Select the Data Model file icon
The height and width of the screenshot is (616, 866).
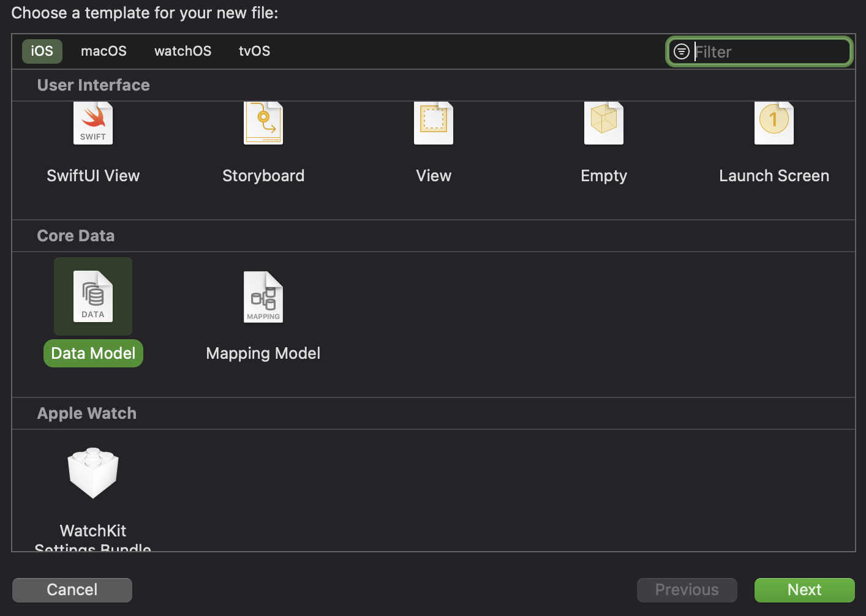tap(93, 296)
